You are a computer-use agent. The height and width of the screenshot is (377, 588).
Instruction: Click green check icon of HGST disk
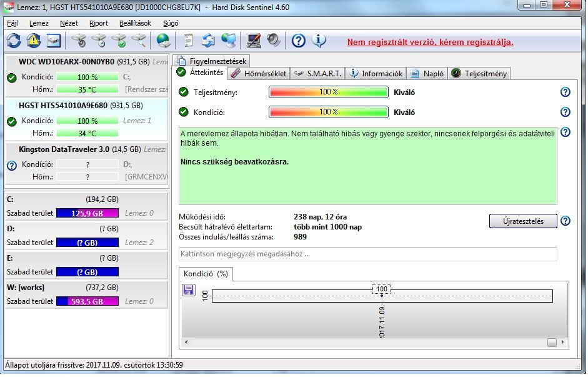coord(12,121)
